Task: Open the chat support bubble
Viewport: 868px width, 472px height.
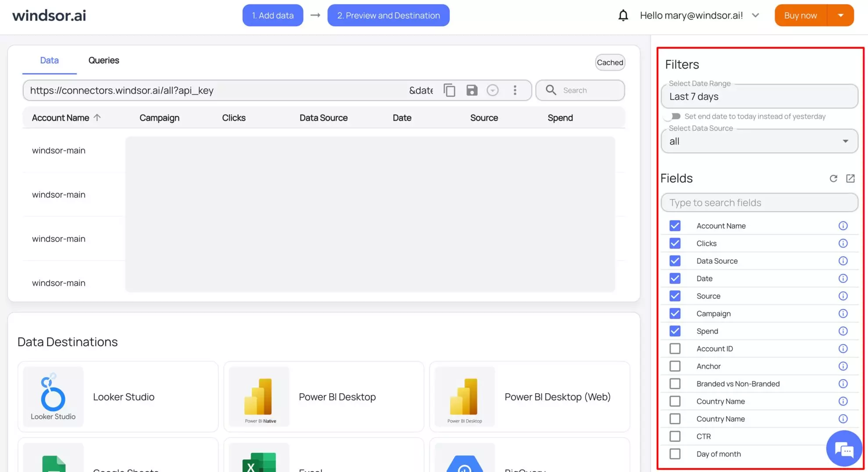Action: coord(844,449)
